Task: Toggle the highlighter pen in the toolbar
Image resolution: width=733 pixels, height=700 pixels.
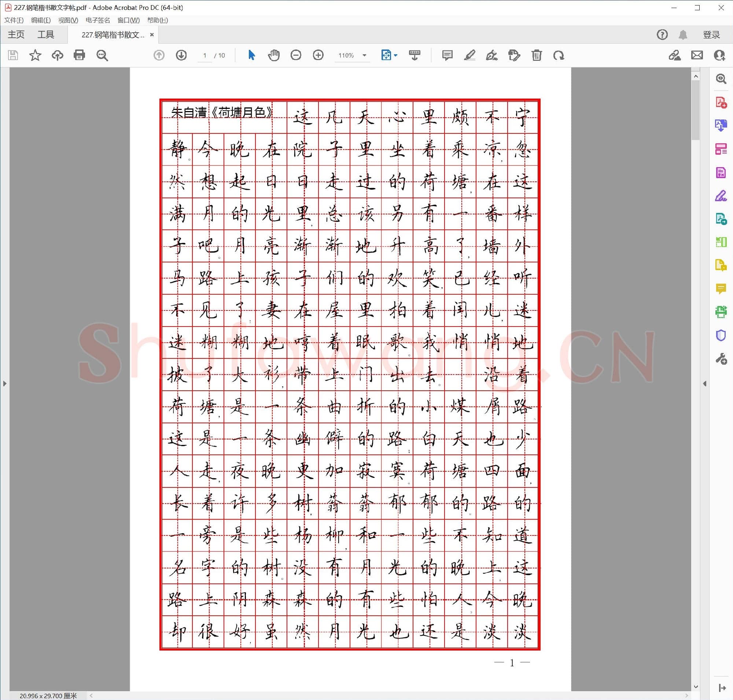Action: [x=470, y=55]
